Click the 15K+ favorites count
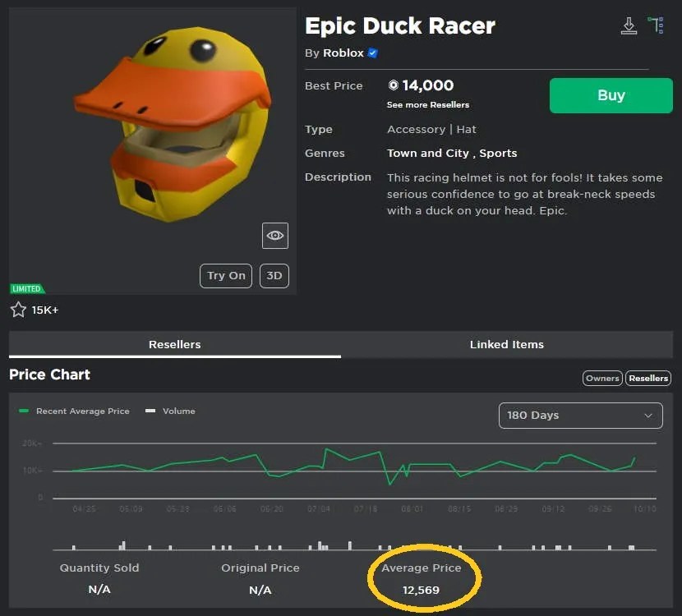 click(x=45, y=310)
